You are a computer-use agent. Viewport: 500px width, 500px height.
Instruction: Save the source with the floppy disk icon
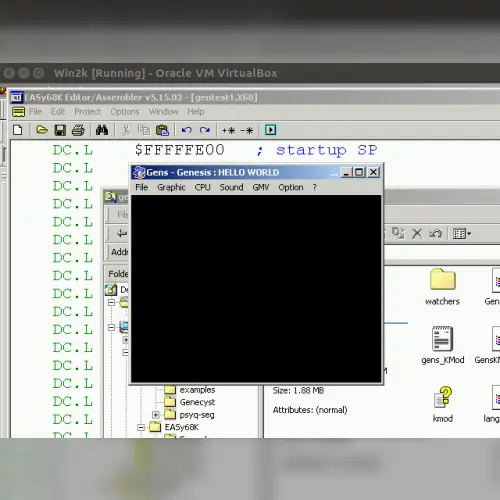60,130
